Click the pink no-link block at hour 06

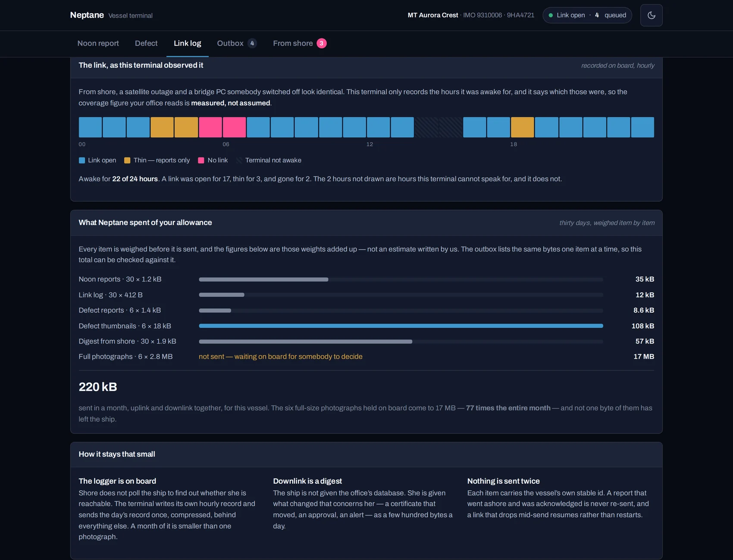[x=234, y=127]
